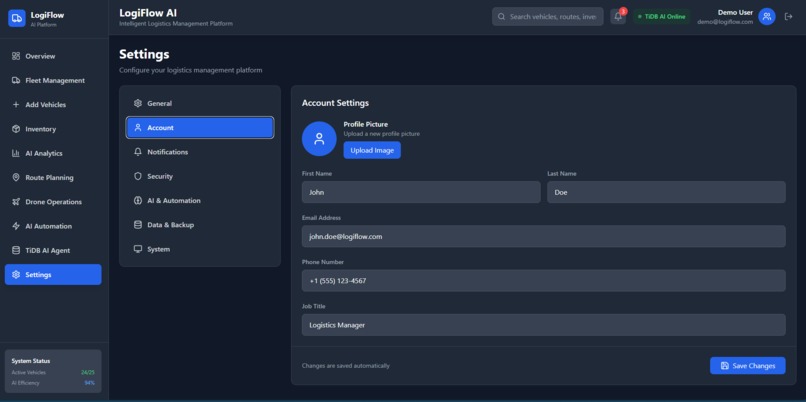Go to AI Automation in sidebar
This screenshot has height=402, width=806.
coord(53,226)
